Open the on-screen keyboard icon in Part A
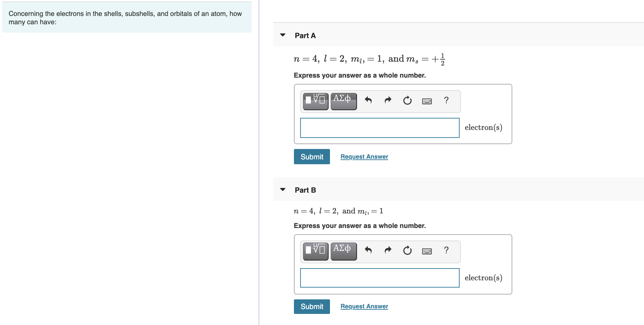This screenshot has height=325, width=644. pyautogui.click(x=427, y=100)
